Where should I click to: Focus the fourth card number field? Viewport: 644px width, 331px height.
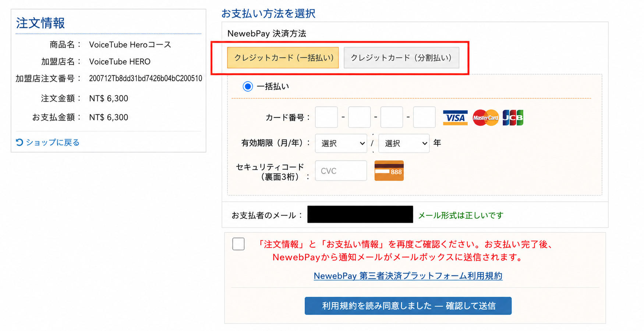point(424,117)
